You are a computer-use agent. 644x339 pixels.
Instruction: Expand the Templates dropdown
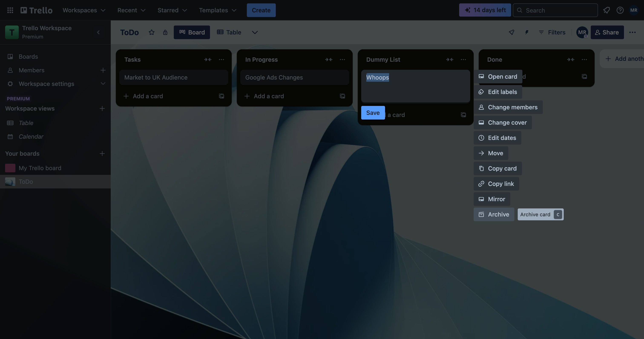click(218, 10)
